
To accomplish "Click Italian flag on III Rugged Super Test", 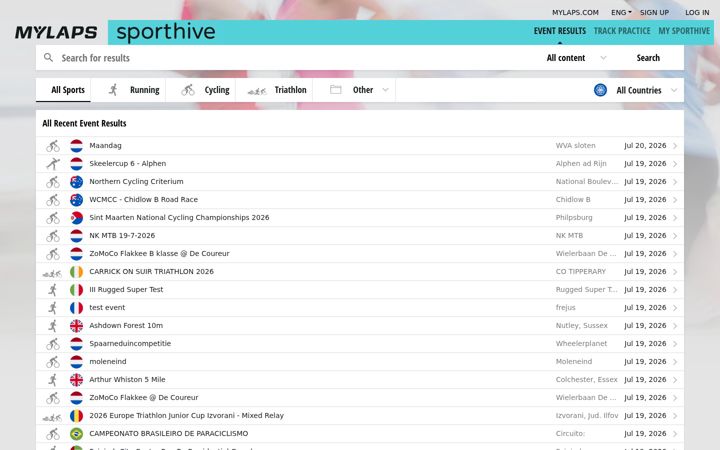I will (x=77, y=290).
